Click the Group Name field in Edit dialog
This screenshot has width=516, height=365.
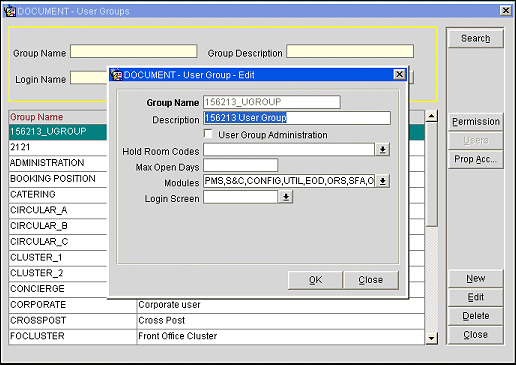click(x=272, y=102)
